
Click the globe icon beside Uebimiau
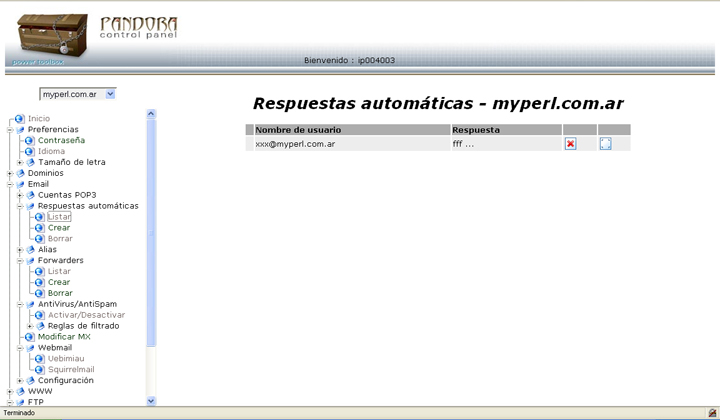[x=39, y=358]
